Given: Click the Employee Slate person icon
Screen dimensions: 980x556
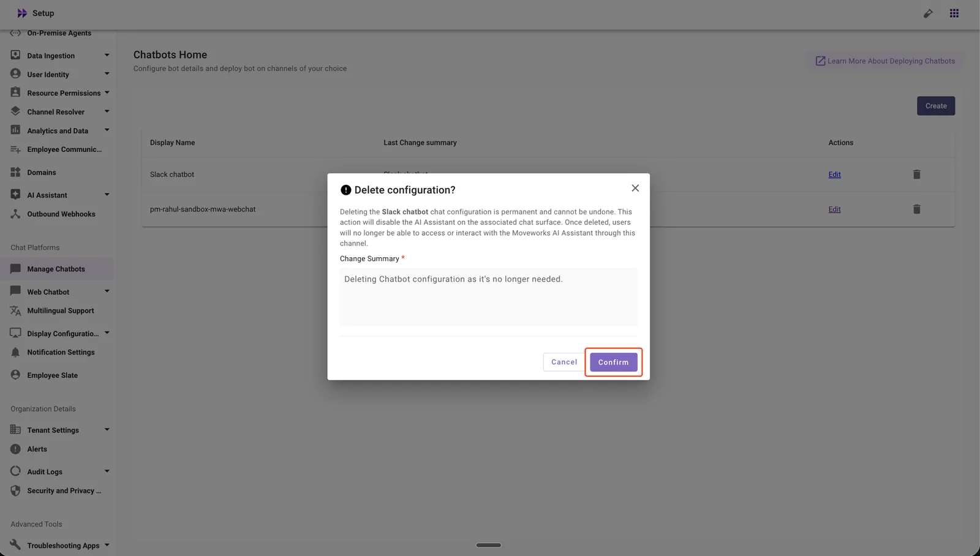Looking at the screenshot, I should pyautogui.click(x=15, y=375).
